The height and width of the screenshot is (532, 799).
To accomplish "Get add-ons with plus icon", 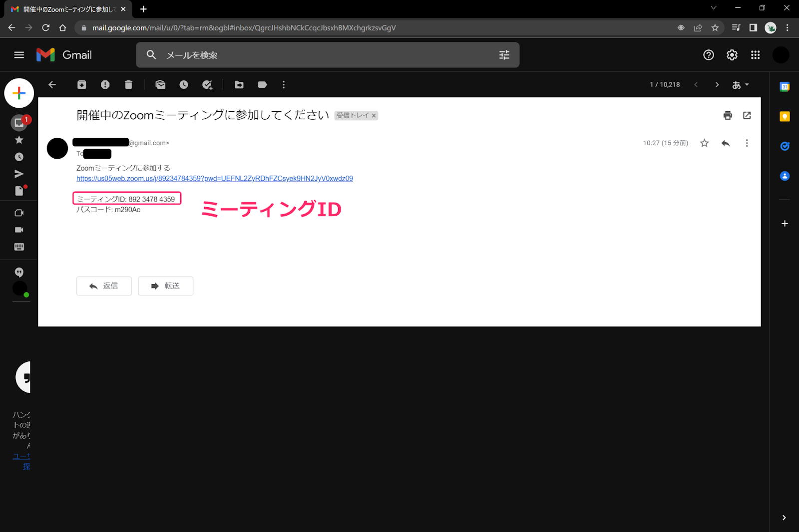I will coord(785,224).
